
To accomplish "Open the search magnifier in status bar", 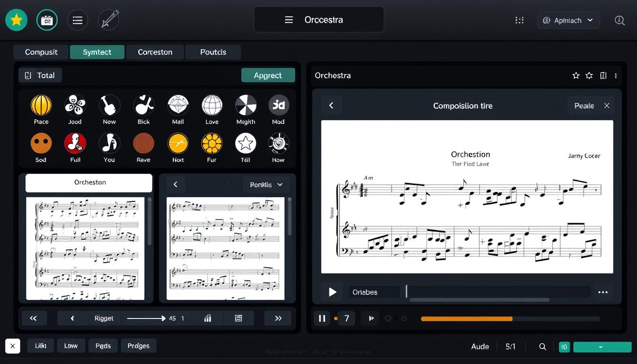I will click(543, 346).
